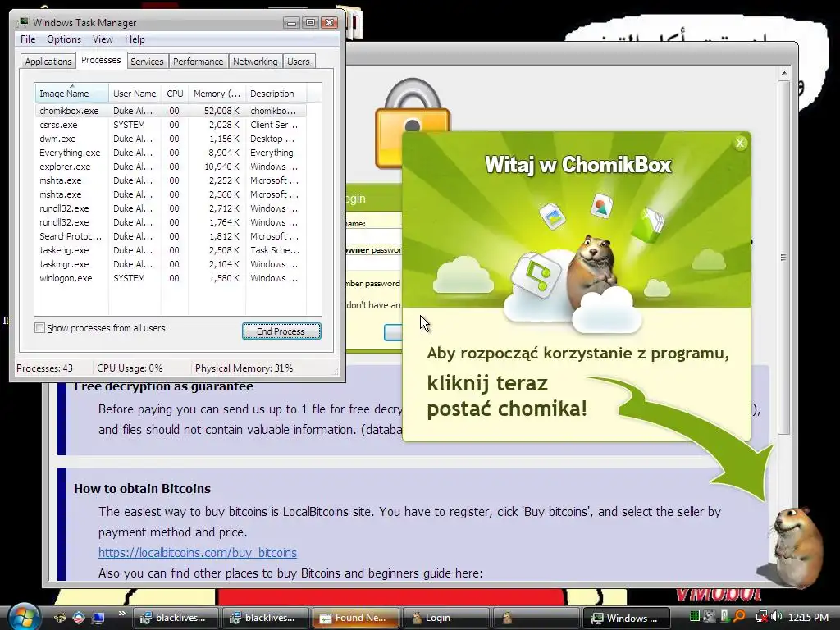
Task: Switch to second blacklives taskbar button
Action: click(x=265, y=618)
